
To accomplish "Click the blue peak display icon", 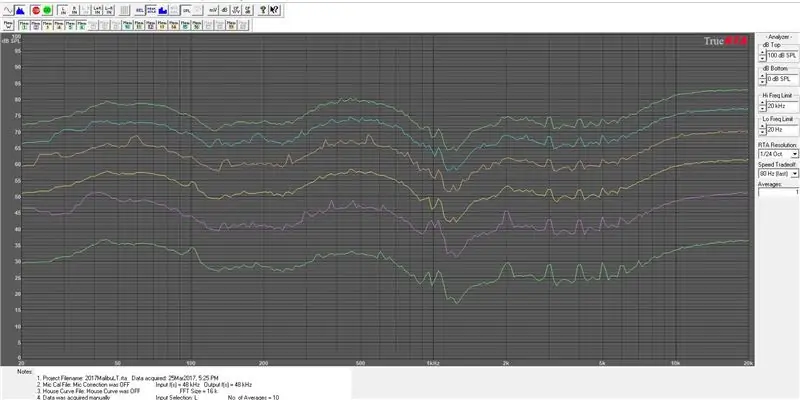I will point(163,10).
